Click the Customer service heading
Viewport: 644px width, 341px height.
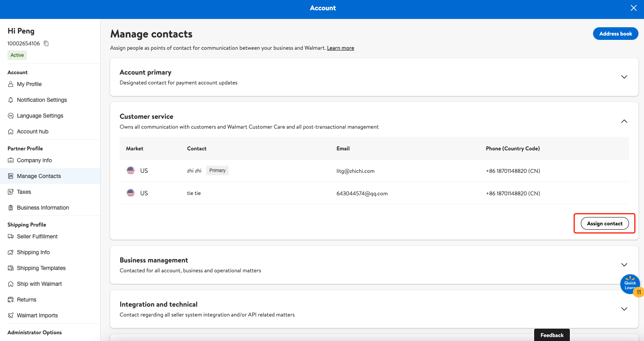pyautogui.click(x=146, y=116)
